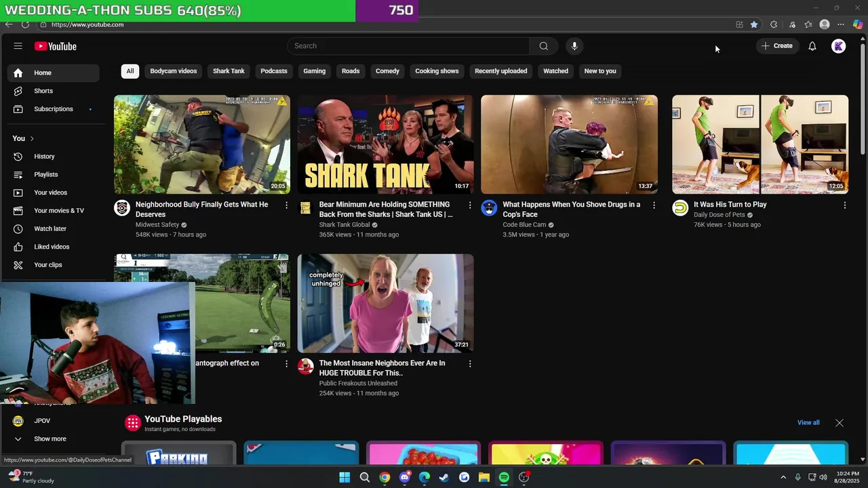This screenshot has width=868, height=488.
Task: Click the YouTube logo
Action: 56,46
